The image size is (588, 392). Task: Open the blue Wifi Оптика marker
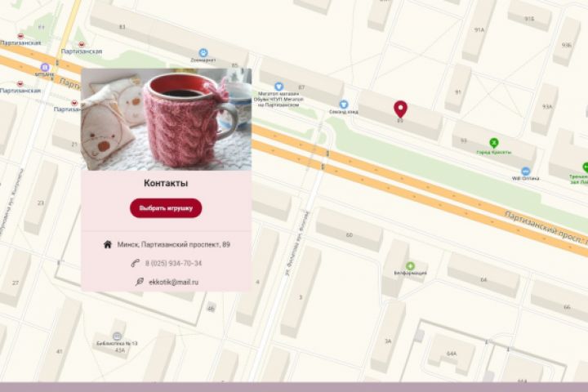(x=526, y=171)
